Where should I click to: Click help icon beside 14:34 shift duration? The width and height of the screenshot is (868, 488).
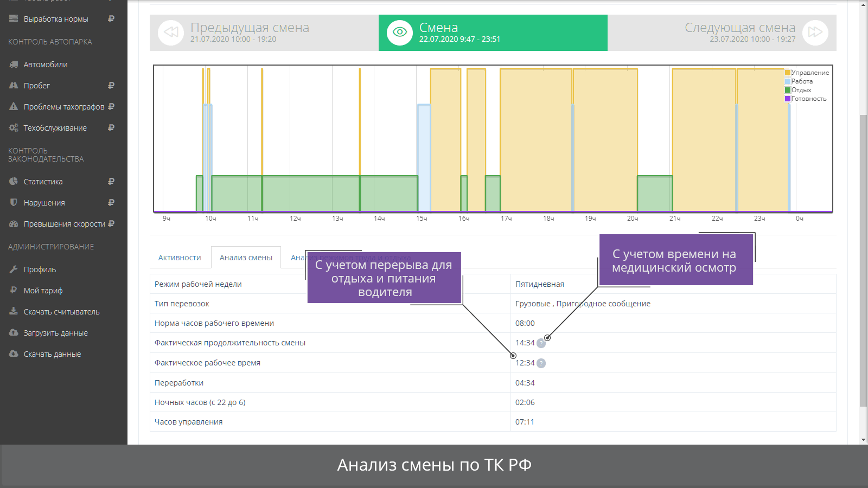click(x=541, y=343)
